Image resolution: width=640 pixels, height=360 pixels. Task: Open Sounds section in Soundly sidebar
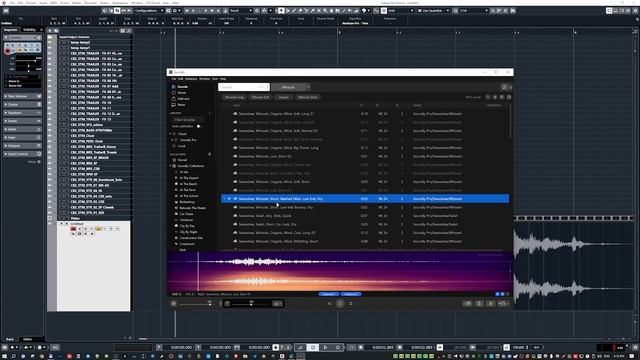tap(180, 87)
